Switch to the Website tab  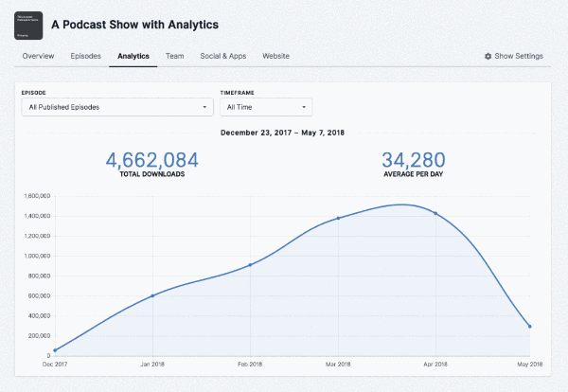[x=275, y=56]
